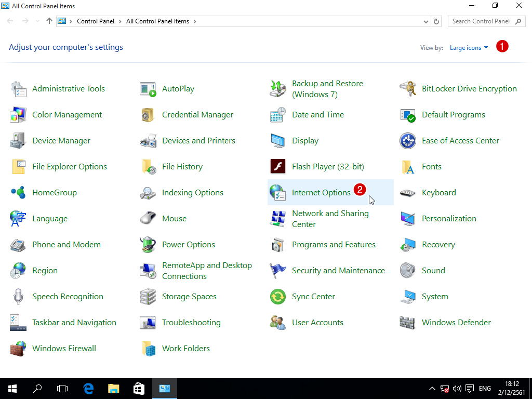Open the Administrative Tools gear icon
The height and width of the screenshot is (399, 532).
point(18,89)
